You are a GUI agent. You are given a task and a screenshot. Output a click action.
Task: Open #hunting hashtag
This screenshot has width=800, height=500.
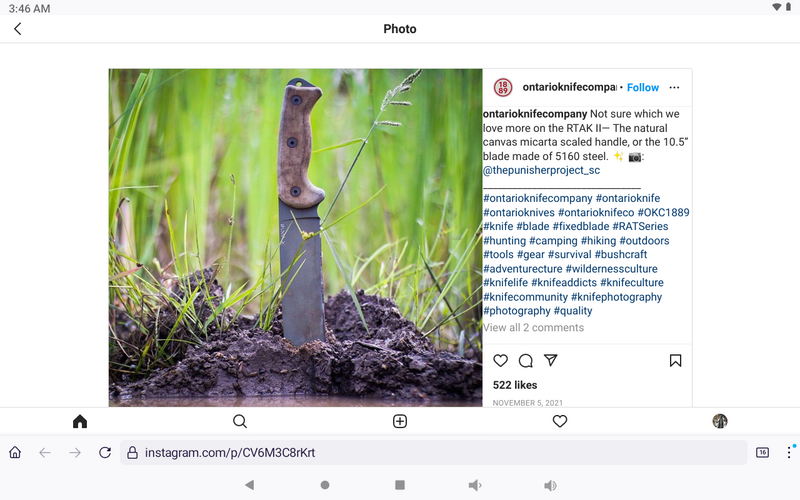point(505,241)
